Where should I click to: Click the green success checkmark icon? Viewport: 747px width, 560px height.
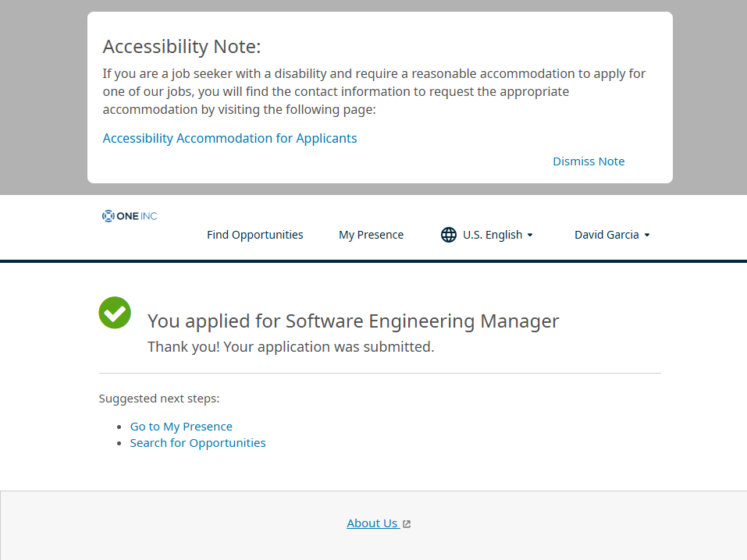point(115,313)
